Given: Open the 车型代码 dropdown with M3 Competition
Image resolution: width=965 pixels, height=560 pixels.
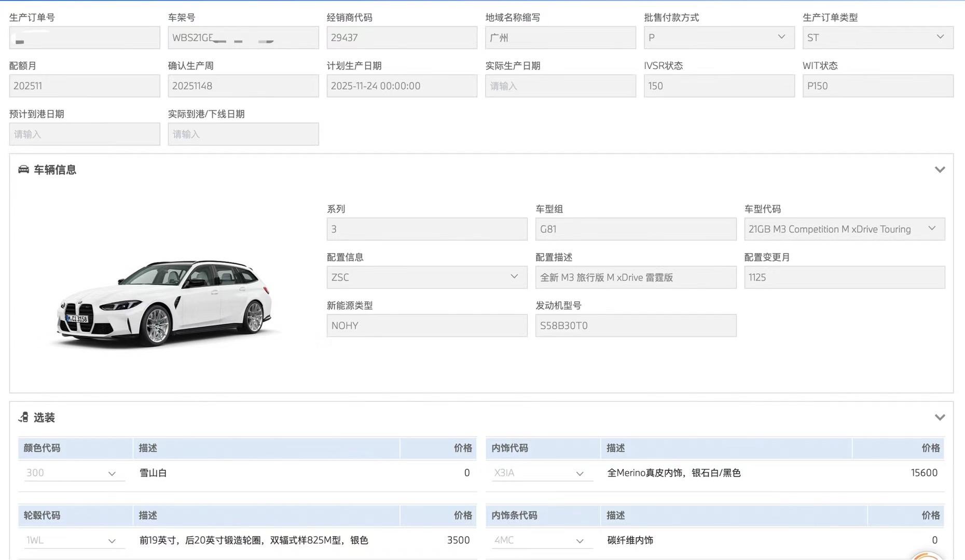Looking at the screenshot, I should pyautogui.click(x=845, y=229).
